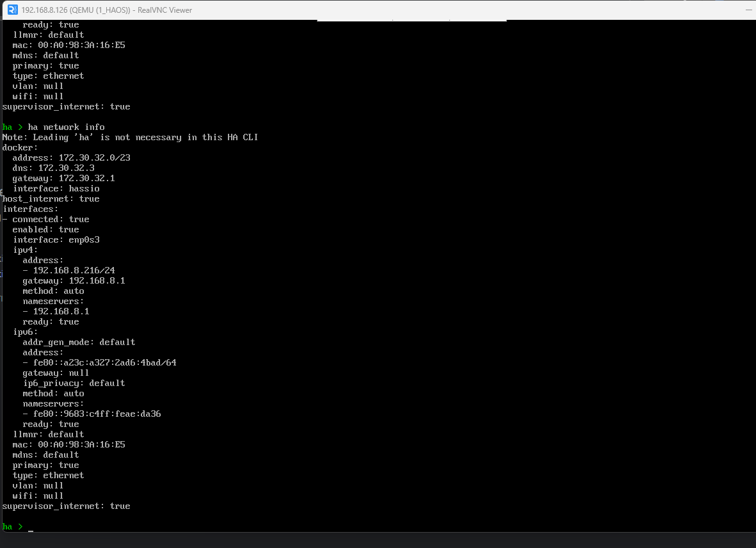Click the ipv4 gateway 192.168.8.1 line
756x548 pixels.
point(74,280)
